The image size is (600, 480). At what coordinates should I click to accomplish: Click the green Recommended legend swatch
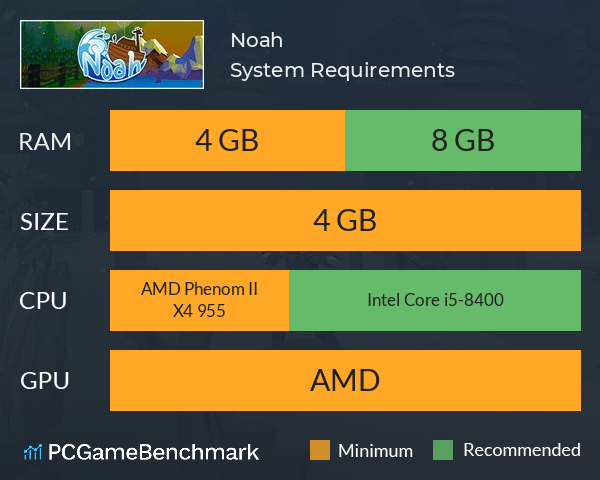click(443, 450)
